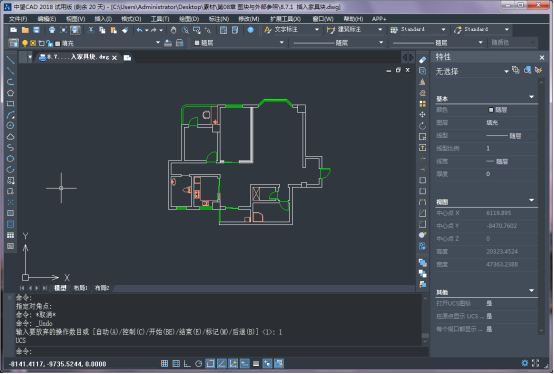Create a new drawing file

(x=13, y=30)
